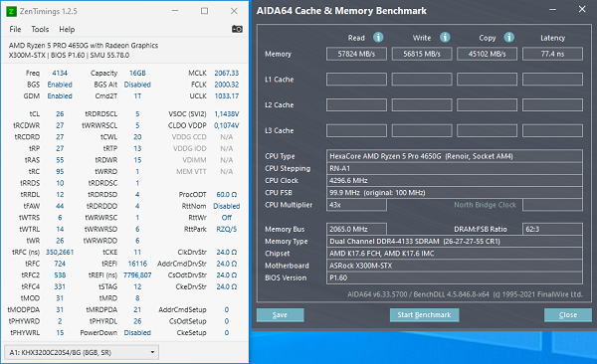597x364 pixels.
Task: Click the Memory Copy value 45102 MB/s
Action: click(487, 54)
